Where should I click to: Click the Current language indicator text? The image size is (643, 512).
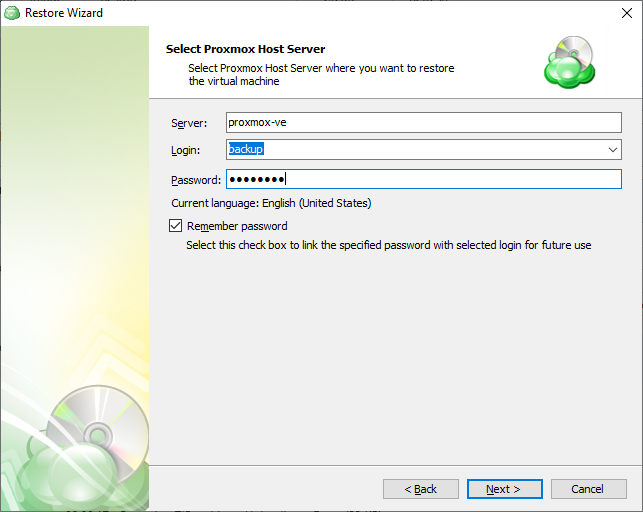pyautogui.click(x=271, y=203)
